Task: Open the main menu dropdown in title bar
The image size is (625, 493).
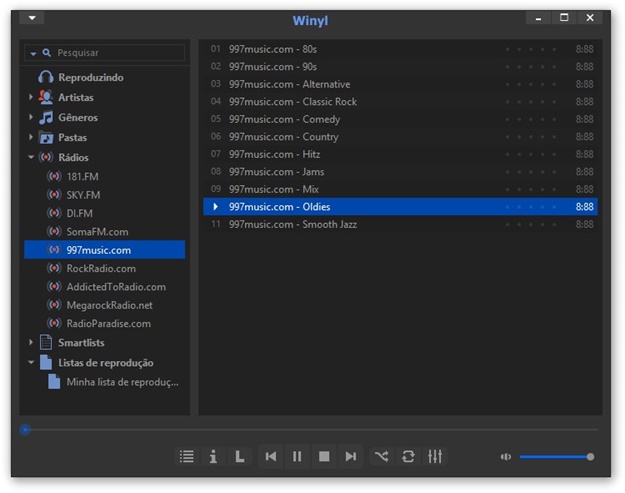Action: (32, 18)
